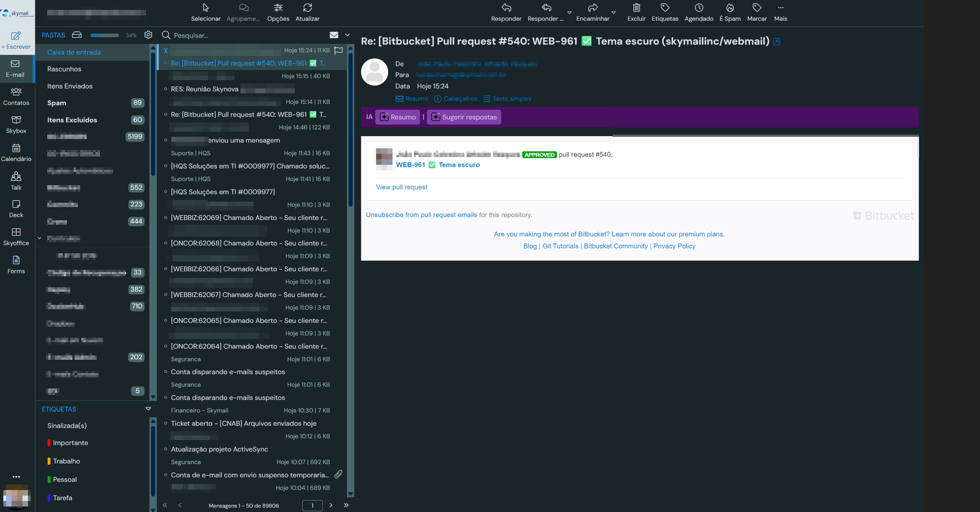Select the red Importante label

(x=70, y=443)
